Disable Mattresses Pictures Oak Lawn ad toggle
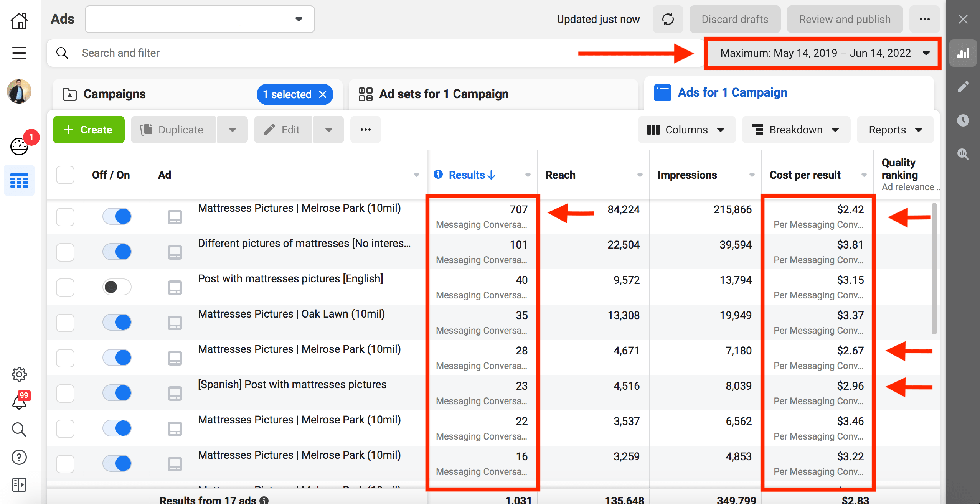 (x=117, y=322)
